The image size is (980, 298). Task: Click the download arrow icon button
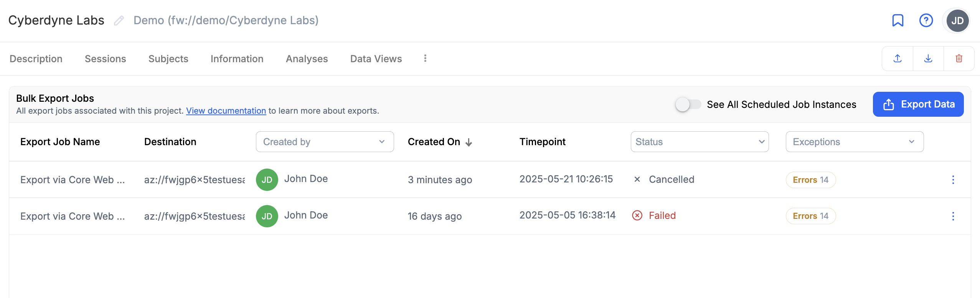point(928,58)
